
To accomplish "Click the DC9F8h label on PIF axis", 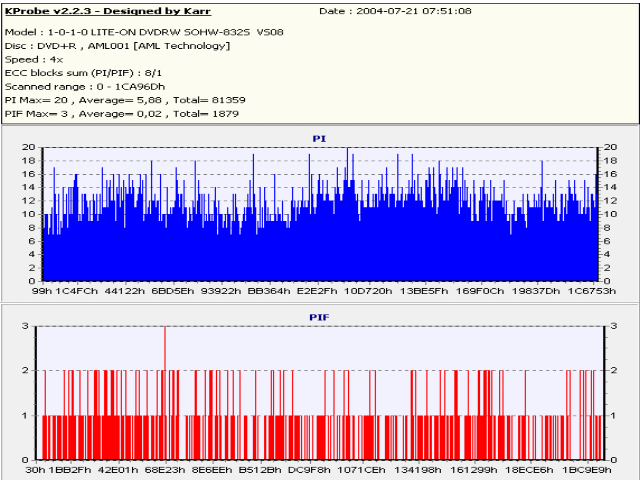I will (x=309, y=470).
